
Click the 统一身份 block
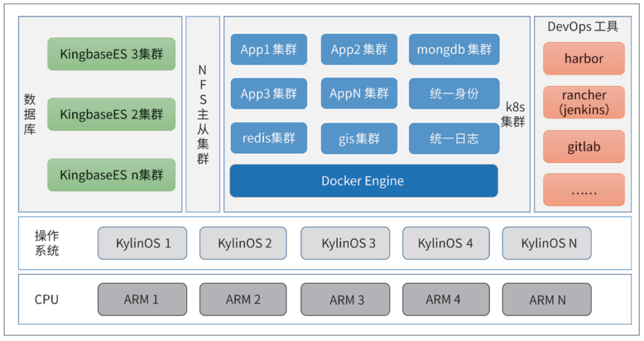tap(454, 94)
